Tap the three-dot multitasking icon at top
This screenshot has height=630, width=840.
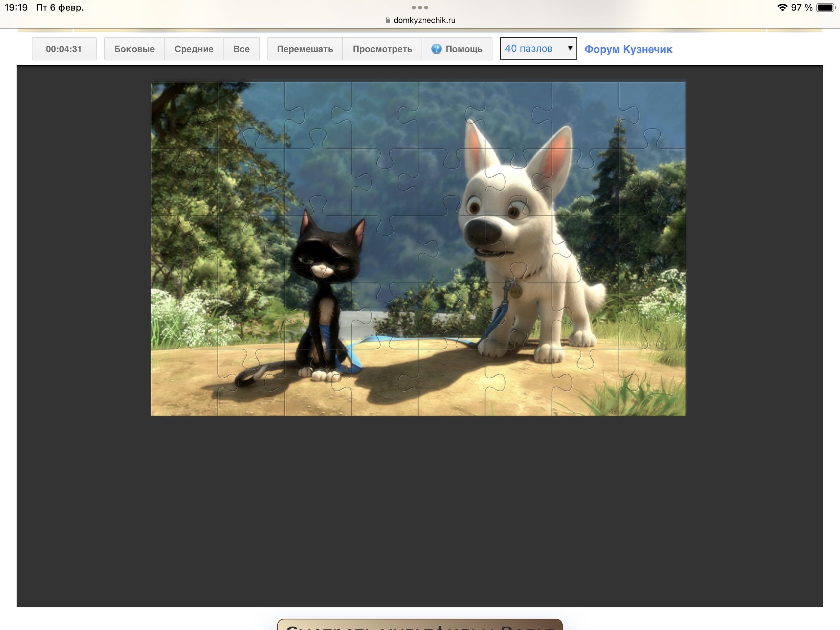pyautogui.click(x=420, y=7)
